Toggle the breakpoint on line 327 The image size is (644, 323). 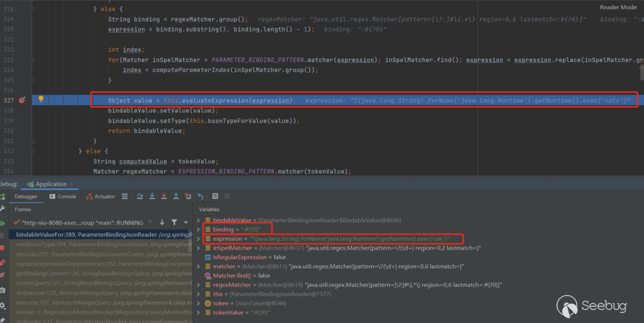[22, 100]
